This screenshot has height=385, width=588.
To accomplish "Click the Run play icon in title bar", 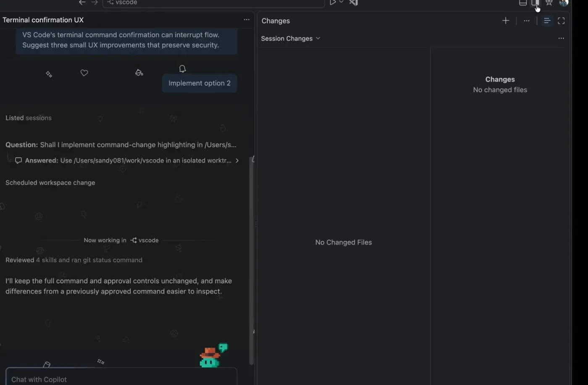I will coord(333,3).
